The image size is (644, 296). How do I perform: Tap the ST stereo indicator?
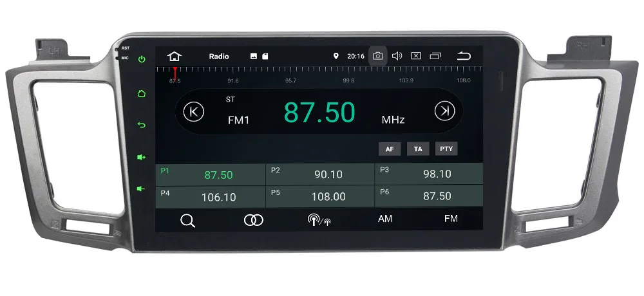click(x=231, y=99)
